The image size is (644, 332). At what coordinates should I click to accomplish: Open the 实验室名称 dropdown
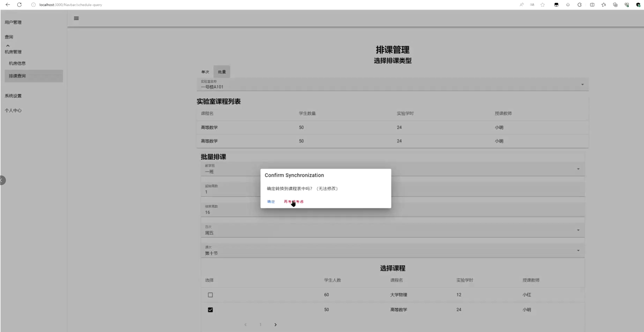click(582, 84)
